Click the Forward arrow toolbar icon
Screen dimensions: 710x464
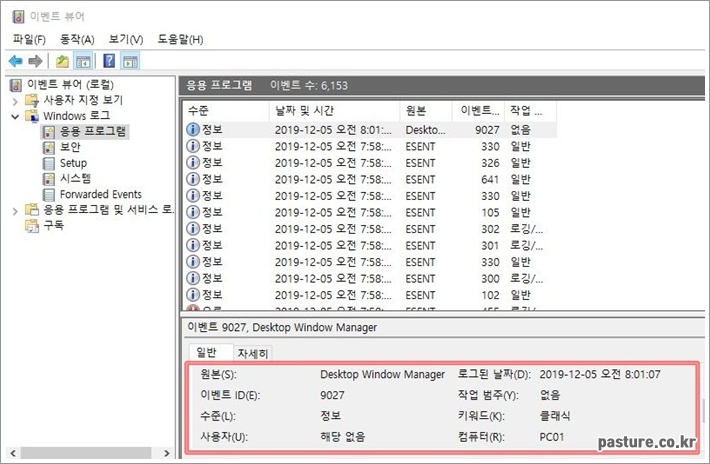(35, 61)
